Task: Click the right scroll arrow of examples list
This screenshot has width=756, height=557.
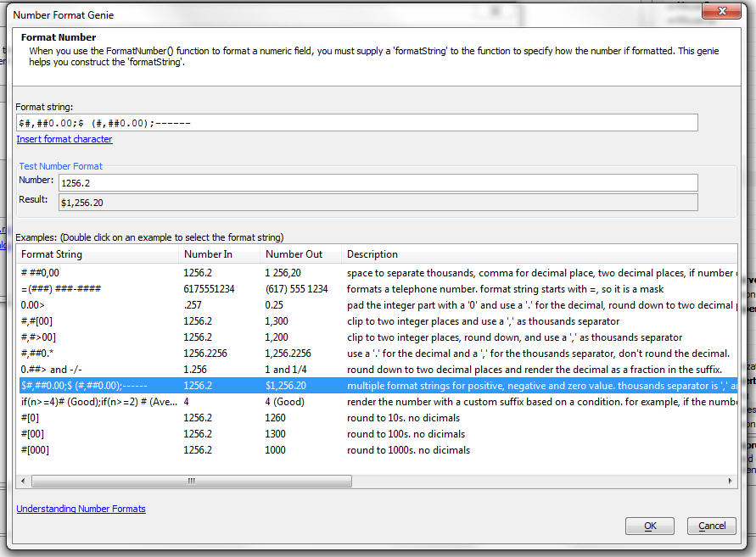Action: point(730,481)
